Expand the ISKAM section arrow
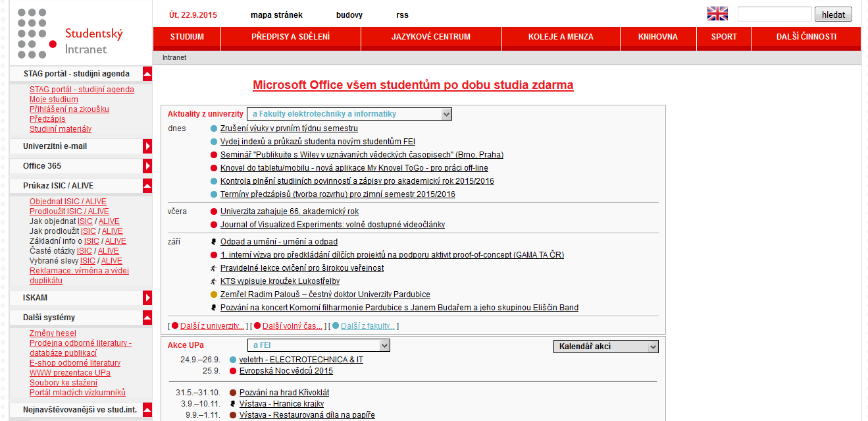The width and height of the screenshot is (868, 421). click(x=147, y=298)
